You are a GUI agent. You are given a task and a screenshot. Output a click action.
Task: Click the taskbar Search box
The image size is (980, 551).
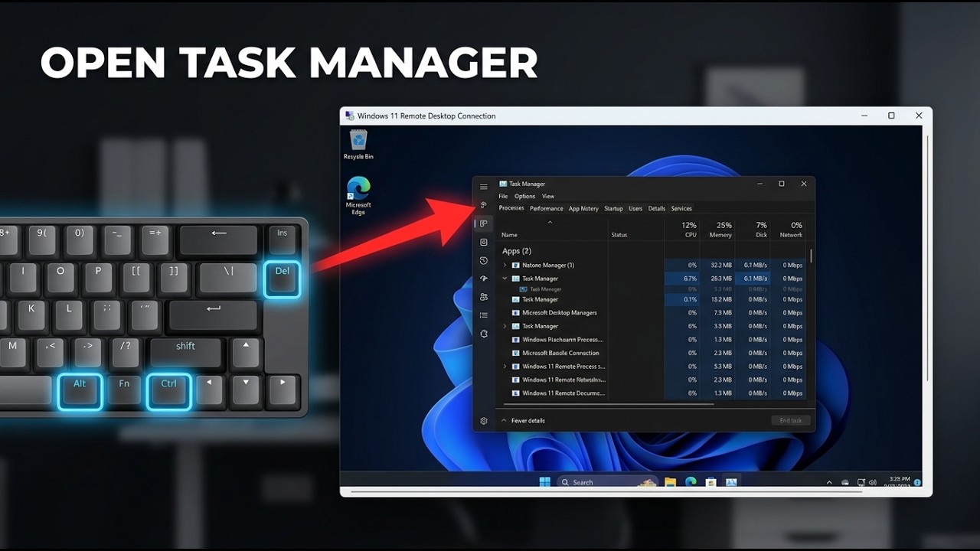[x=606, y=482]
